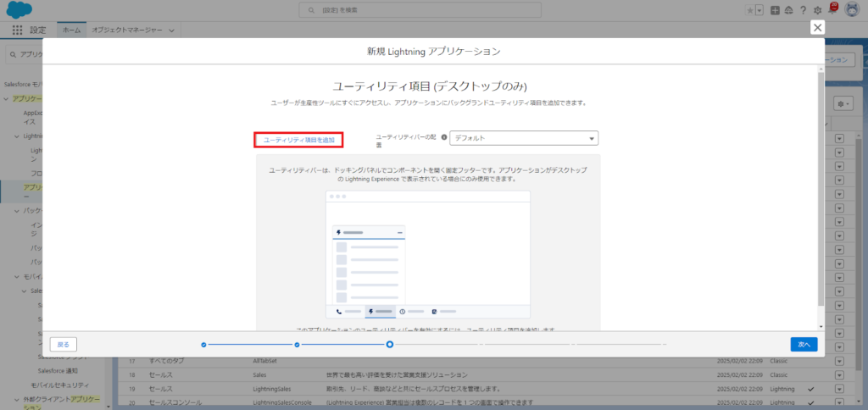Open row action dropdown for Sales row 18

pyautogui.click(x=840, y=374)
